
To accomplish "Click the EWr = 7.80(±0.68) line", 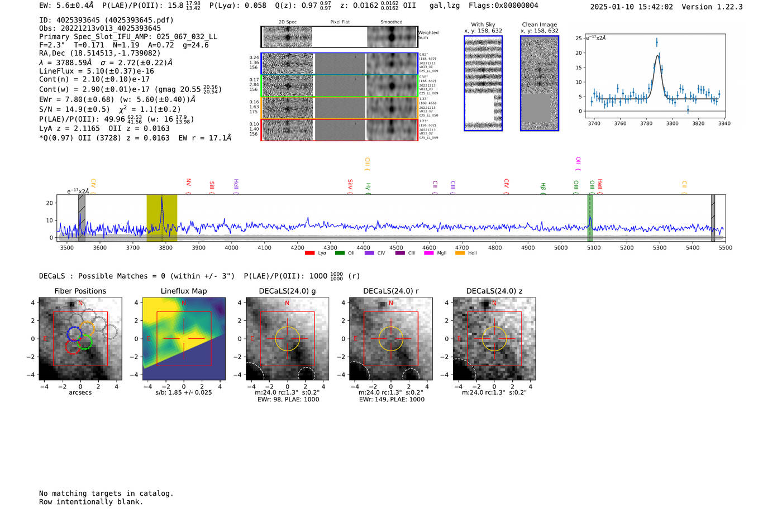I will click(117, 99).
